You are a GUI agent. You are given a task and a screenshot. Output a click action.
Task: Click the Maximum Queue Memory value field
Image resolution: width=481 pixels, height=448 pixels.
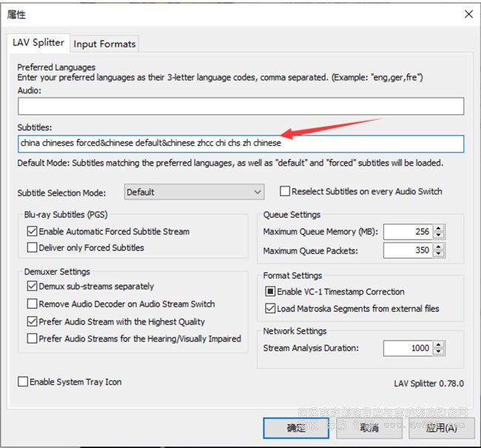coord(407,232)
